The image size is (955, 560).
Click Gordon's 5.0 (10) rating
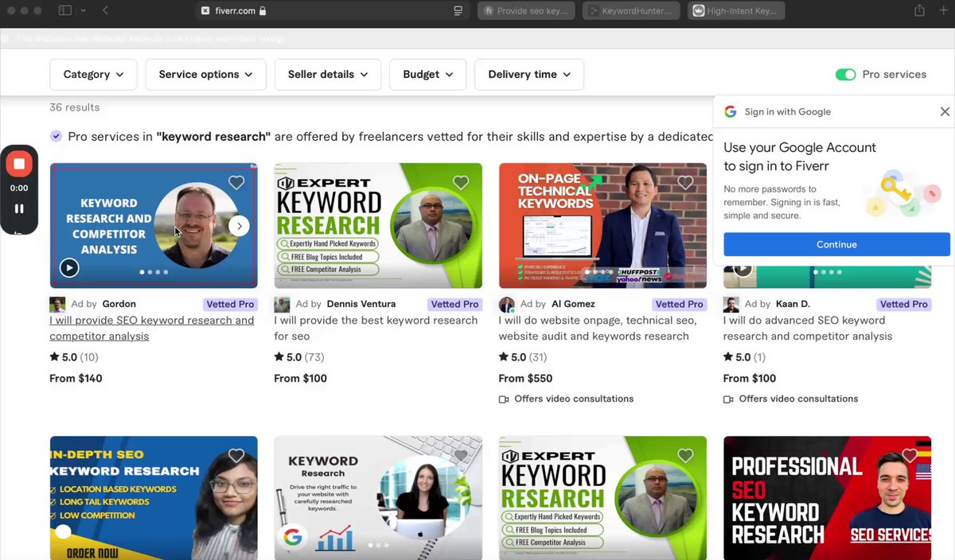pyautogui.click(x=74, y=357)
